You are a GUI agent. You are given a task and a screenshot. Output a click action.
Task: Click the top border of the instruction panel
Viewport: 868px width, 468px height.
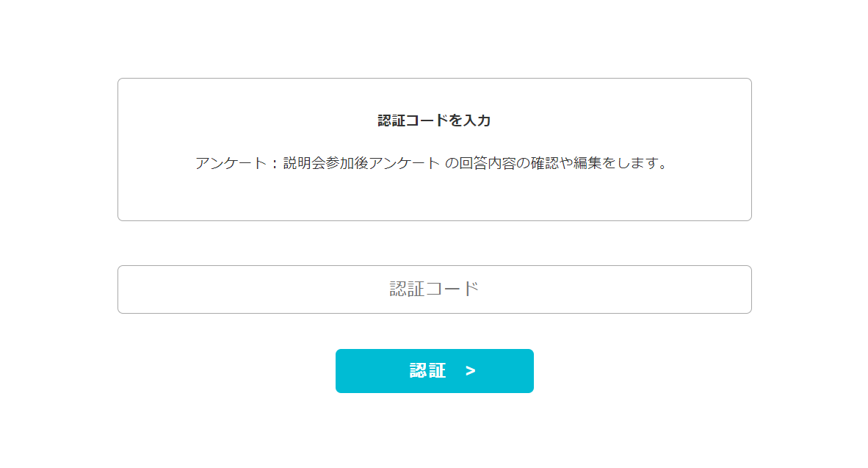click(434, 79)
